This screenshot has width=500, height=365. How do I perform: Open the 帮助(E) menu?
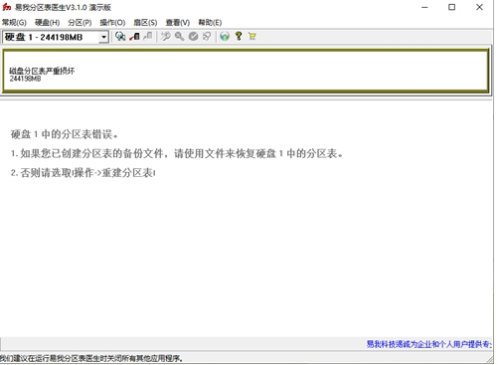tap(210, 23)
